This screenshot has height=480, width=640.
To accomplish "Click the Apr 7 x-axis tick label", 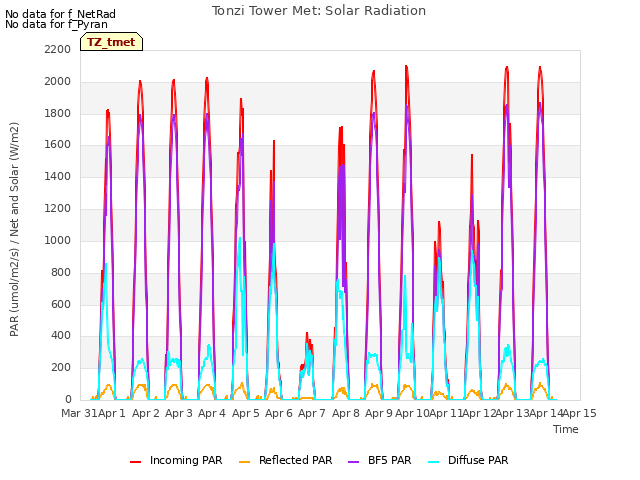I will [x=312, y=413].
